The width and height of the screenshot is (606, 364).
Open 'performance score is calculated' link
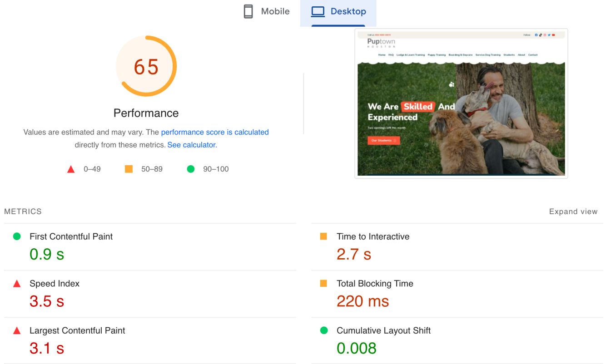(x=215, y=132)
